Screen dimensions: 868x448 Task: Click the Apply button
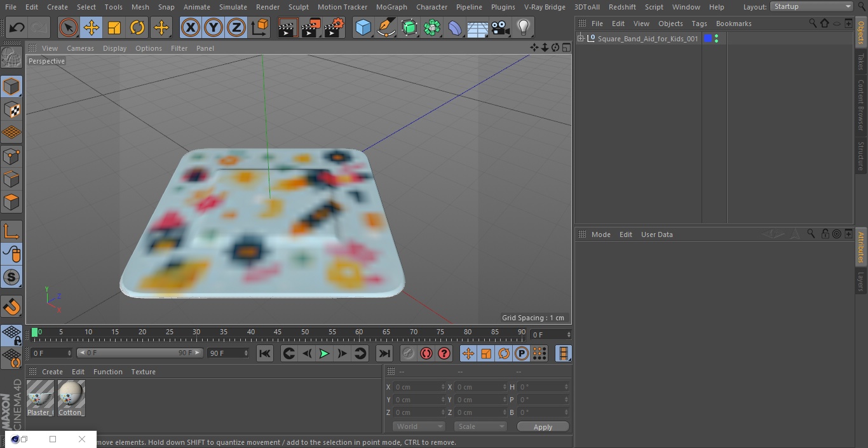[543, 427]
